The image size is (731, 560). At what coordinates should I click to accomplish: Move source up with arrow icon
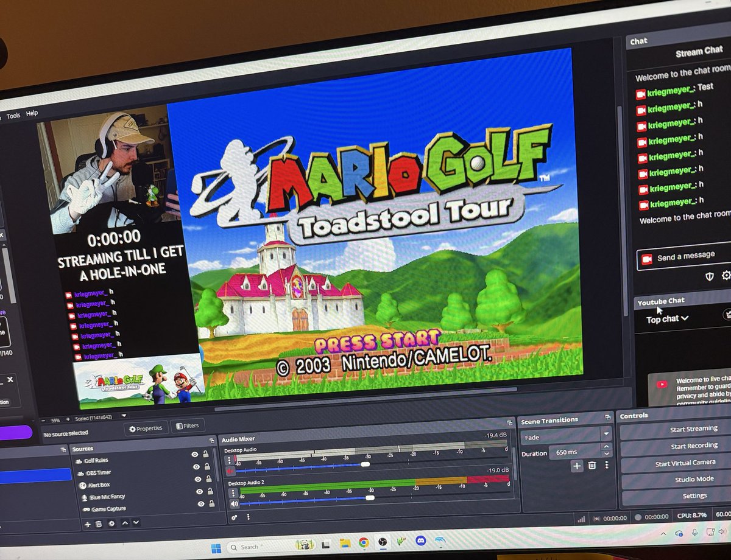coord(125,523)
